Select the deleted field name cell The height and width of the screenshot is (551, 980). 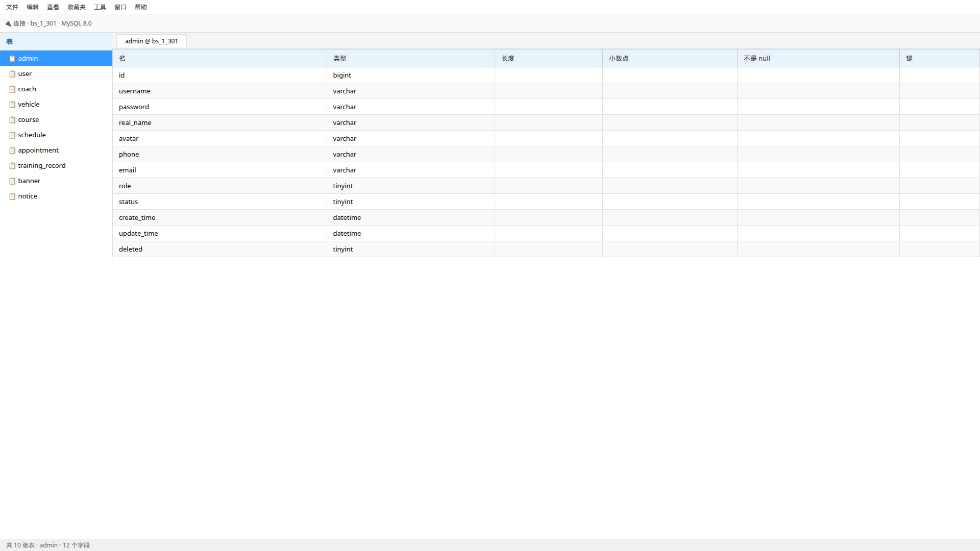(x=219, y=249)
